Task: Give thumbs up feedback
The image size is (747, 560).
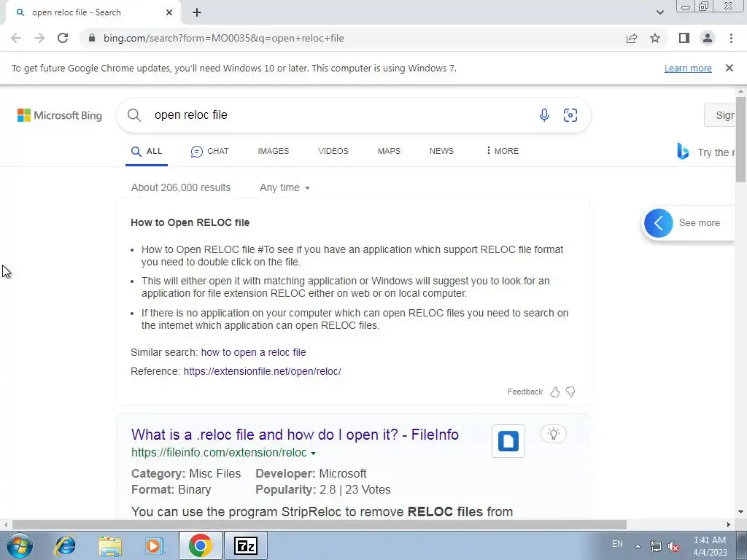Action: pyautogui.click(x=555, y=392)
